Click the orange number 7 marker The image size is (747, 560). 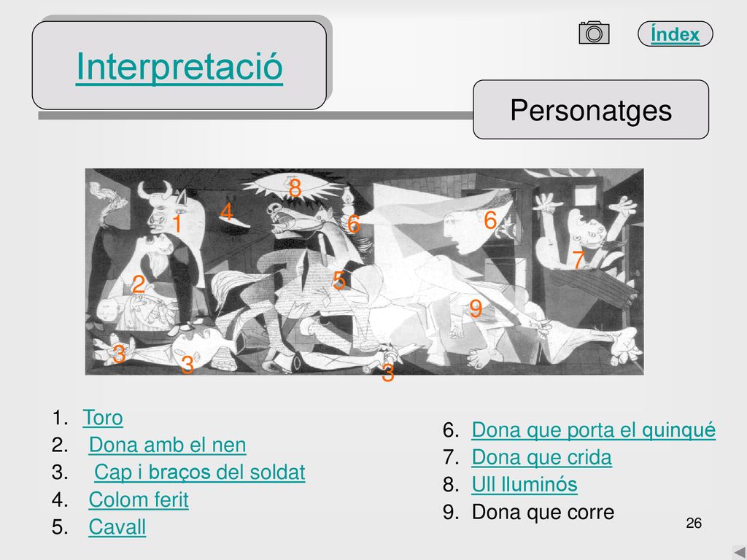[578, 260]
